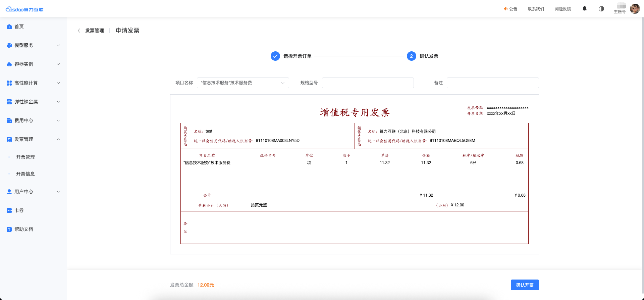This screenshot has width=644, height=300.
Task: Open the 问题反馈 link
Action: click(563, 9)
